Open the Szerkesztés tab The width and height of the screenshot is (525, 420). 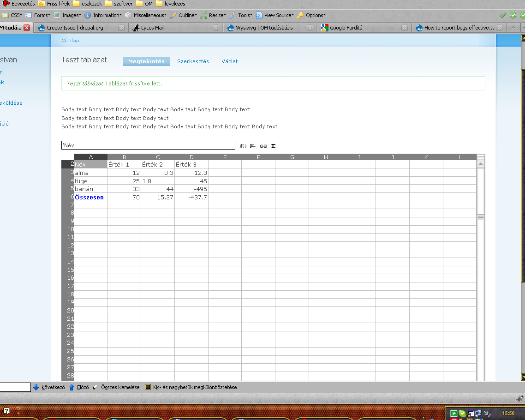[193, 61]
